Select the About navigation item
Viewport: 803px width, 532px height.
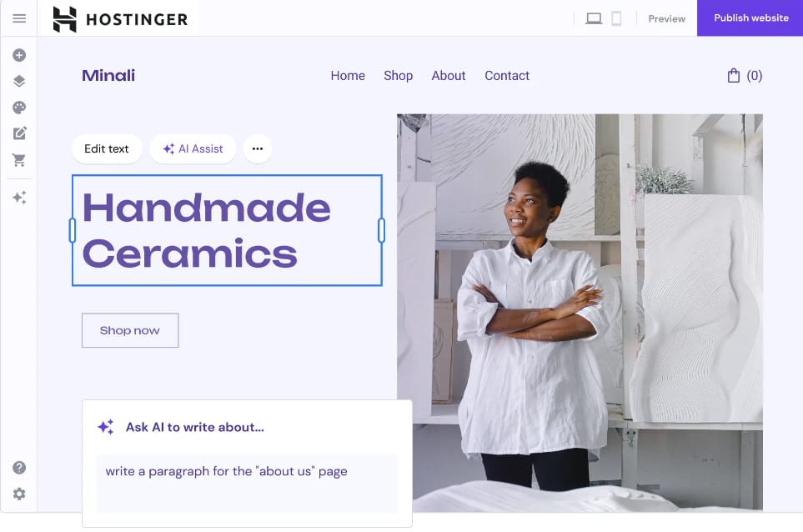pyautogui.click(x=449, y=76)
